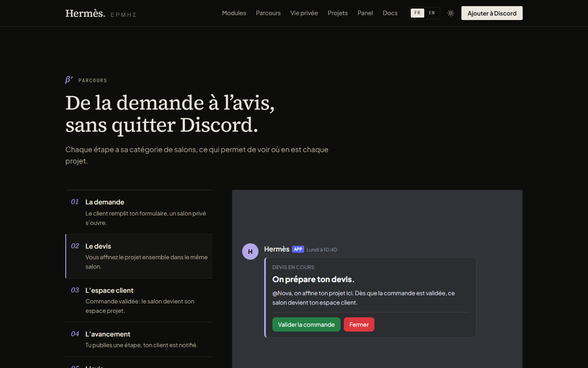
Task: Click the PARCOURS section label
Action: [x=93, y=81]
